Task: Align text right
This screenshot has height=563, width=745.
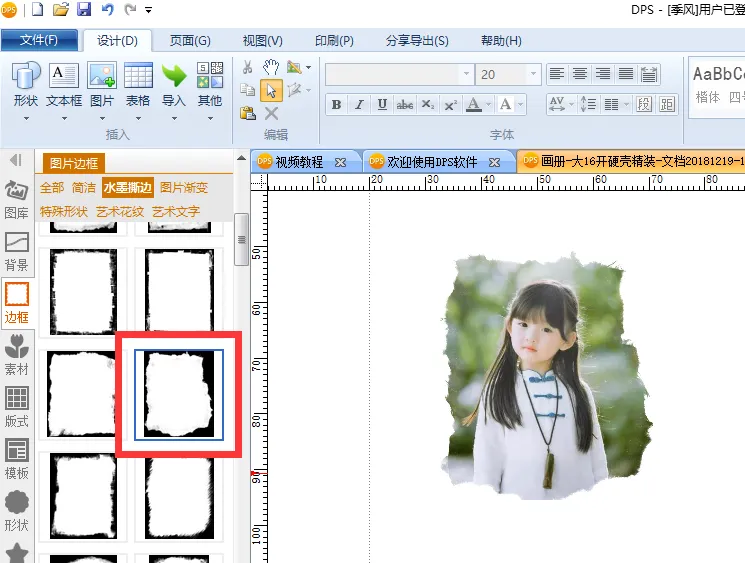Action: [x=602, y=74]
